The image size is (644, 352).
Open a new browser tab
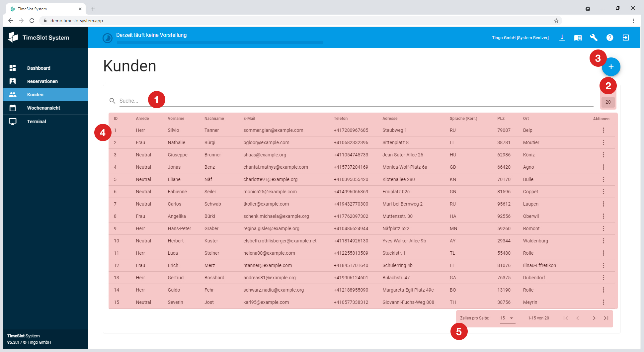(x=93, y=9)
